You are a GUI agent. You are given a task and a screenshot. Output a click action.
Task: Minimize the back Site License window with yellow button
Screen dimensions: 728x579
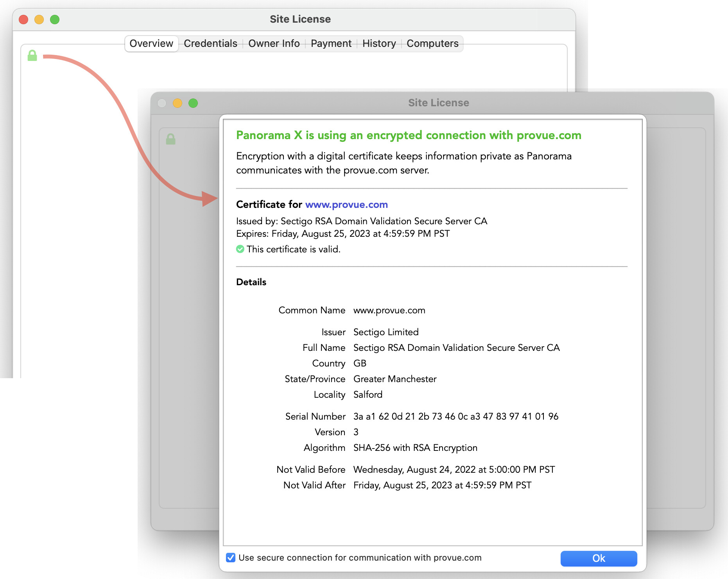coord(39,19)
